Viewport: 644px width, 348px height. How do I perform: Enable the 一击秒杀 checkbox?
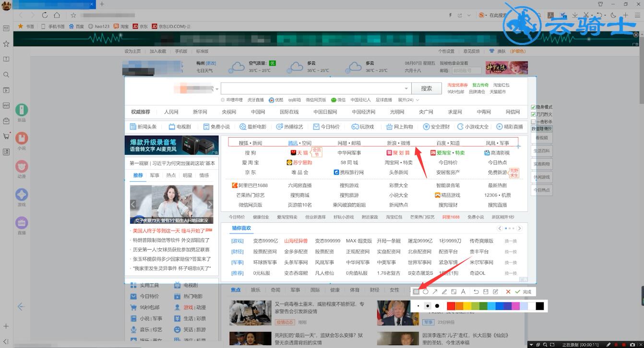[534, 121]
